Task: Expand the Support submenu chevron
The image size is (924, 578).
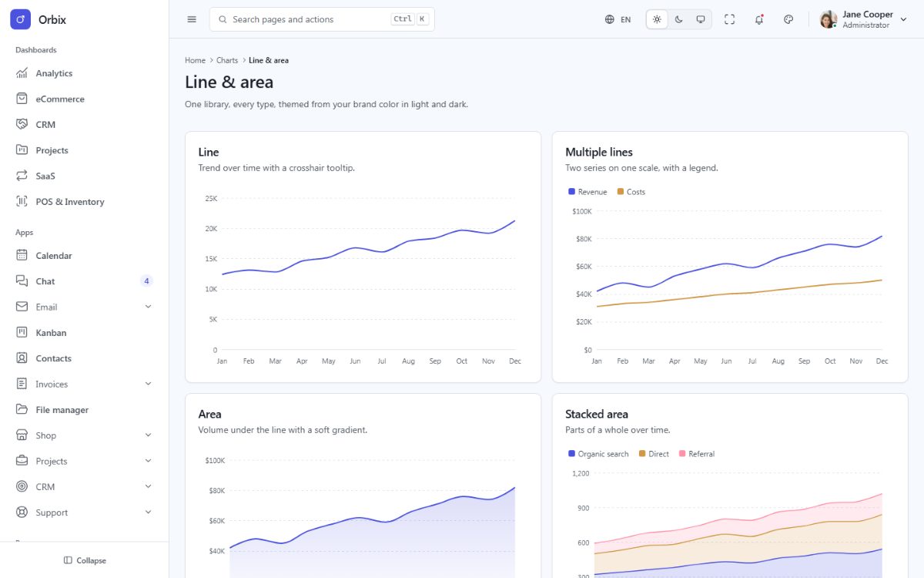Action: 148,512
